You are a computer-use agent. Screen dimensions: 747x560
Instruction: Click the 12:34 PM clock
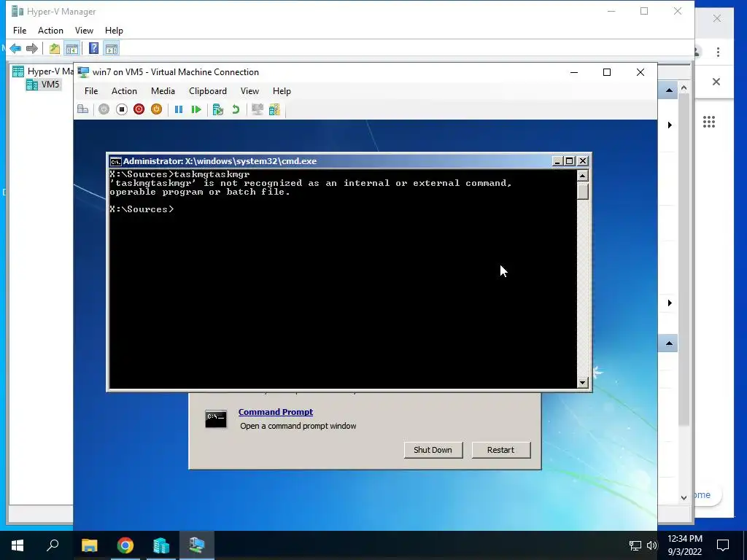click(x=685, y=539)
